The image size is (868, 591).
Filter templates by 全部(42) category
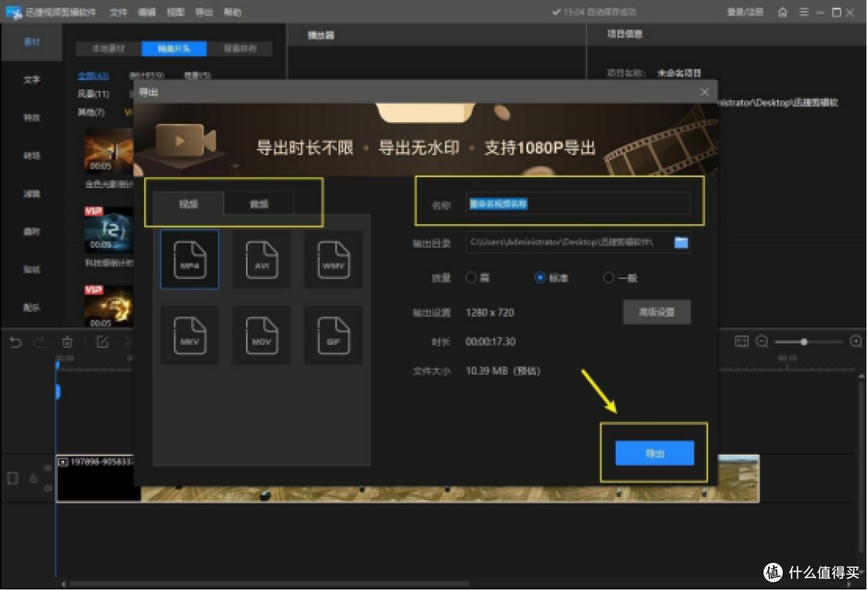coord(93,76)
